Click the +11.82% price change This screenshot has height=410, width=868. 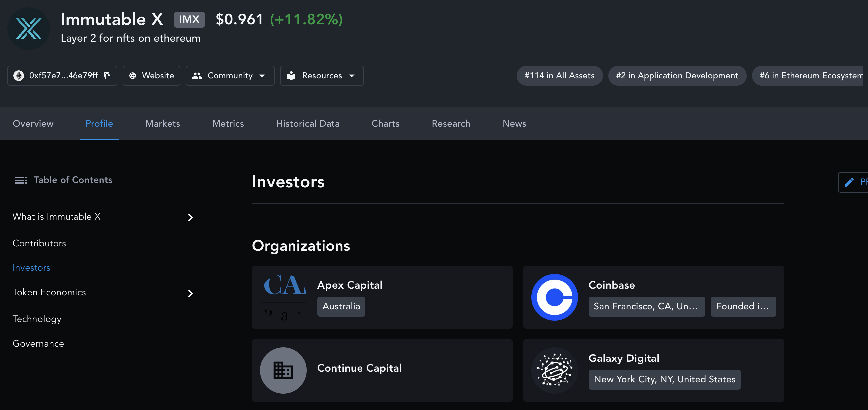pos(306,19)
